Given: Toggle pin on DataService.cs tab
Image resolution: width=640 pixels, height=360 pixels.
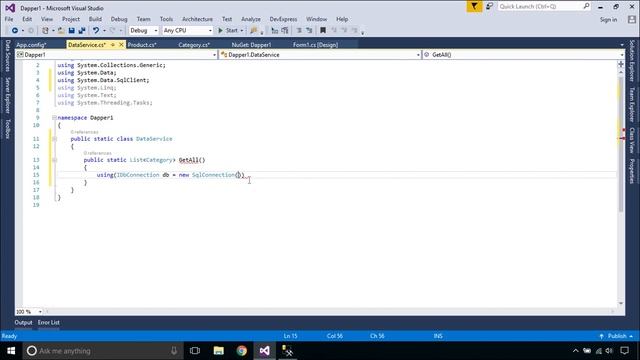Looking at the screenshot, I should click(x=113, y=45).
